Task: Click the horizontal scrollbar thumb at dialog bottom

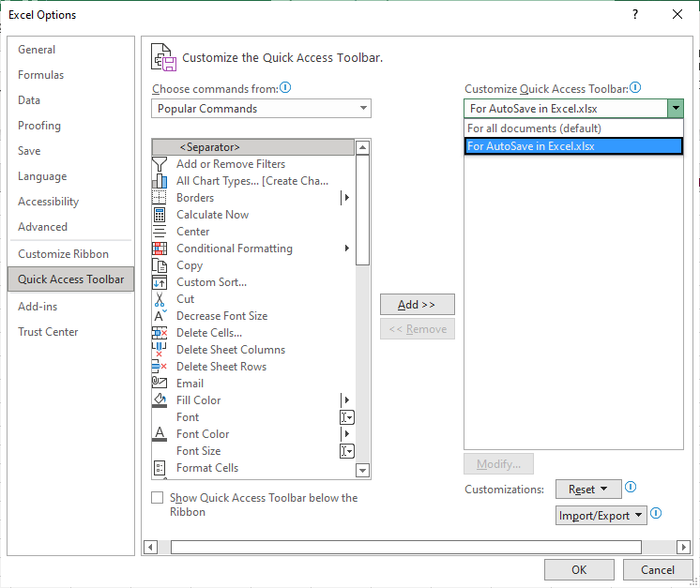Action: coord(405,547)
